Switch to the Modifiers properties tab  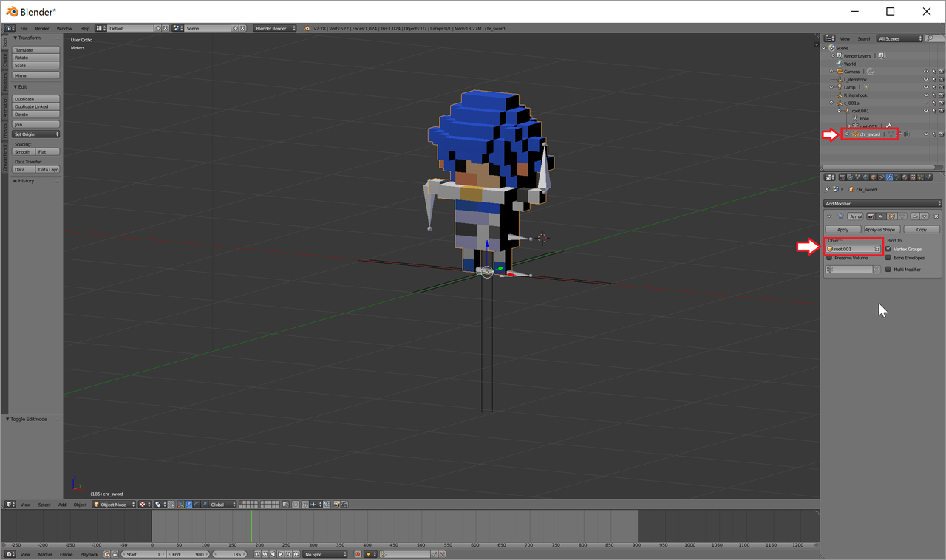pos(888,177)
